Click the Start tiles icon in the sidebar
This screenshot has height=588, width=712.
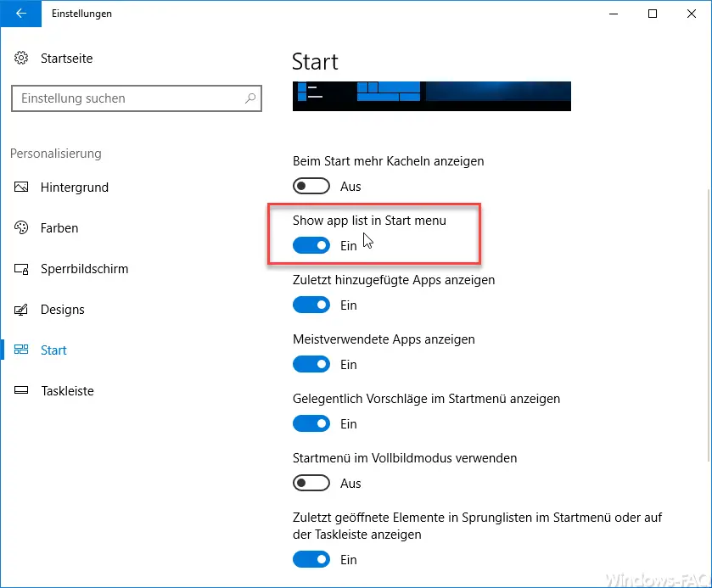(x=21, y=350)
